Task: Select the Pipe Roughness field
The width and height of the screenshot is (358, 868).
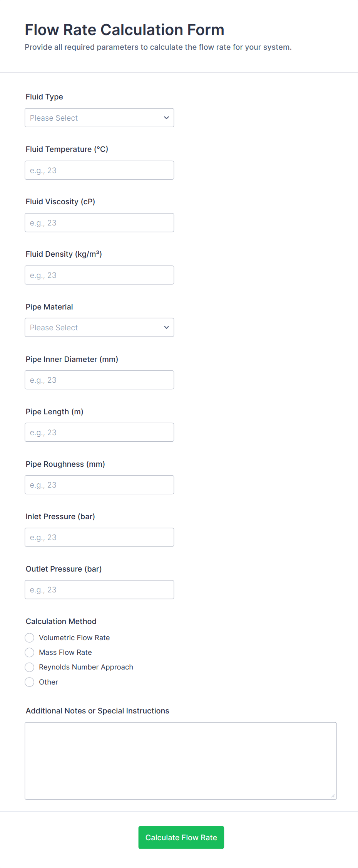Action: click(99, 485)
